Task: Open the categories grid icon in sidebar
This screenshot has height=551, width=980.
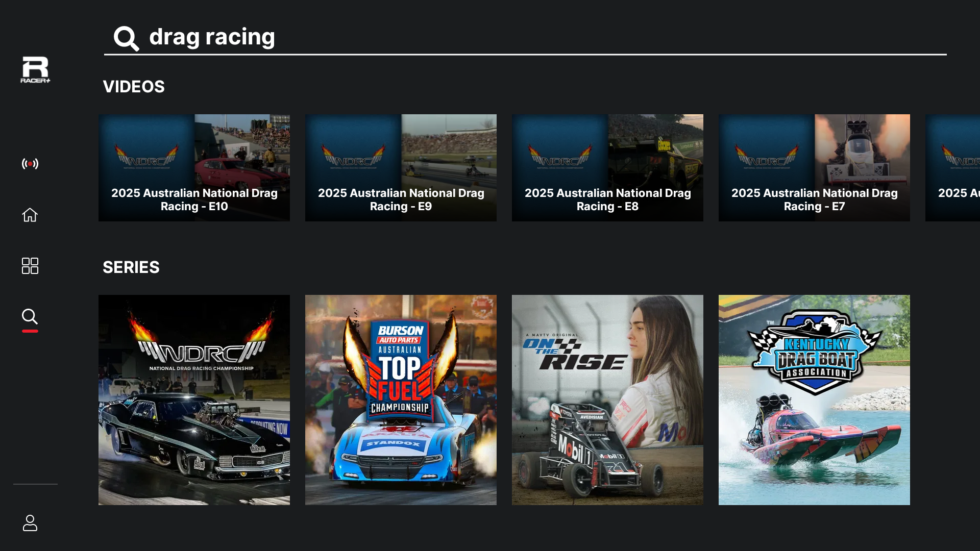Action: click(30, 266)
